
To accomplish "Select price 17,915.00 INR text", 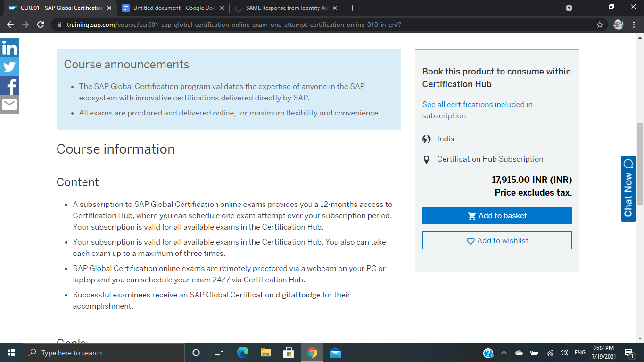I will pyautogui.click(x=532, y=180).
